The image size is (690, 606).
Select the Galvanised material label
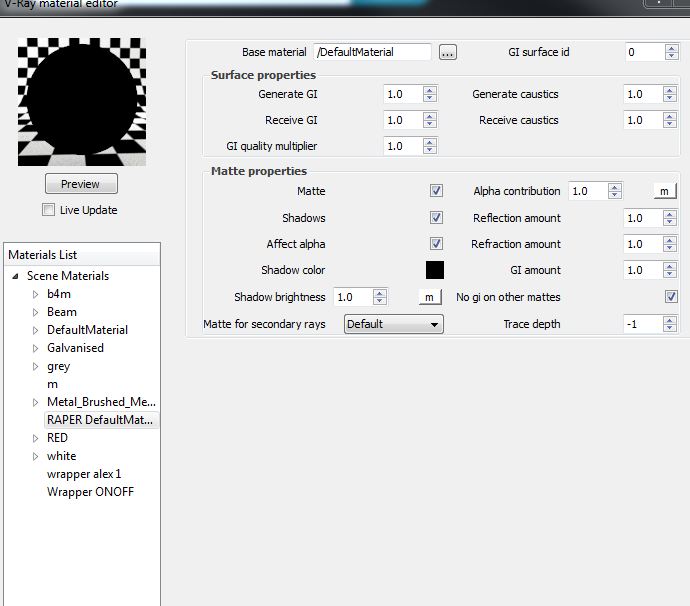tap(75, 348)
